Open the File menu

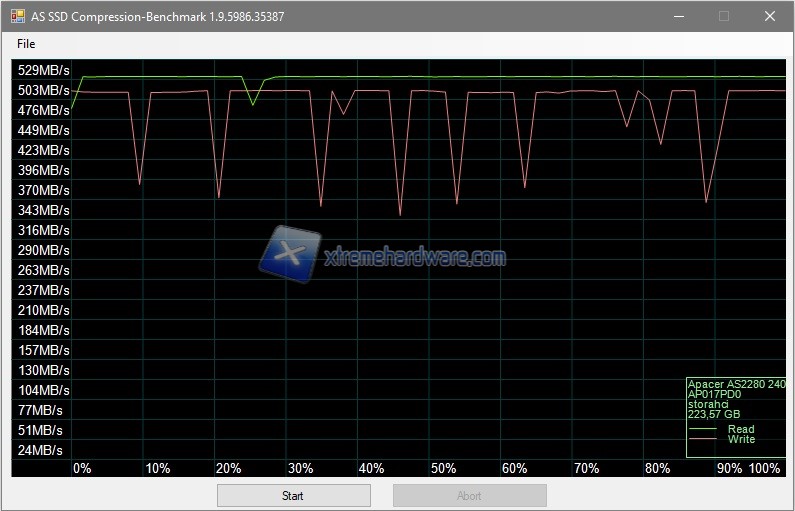click(26, 44)
